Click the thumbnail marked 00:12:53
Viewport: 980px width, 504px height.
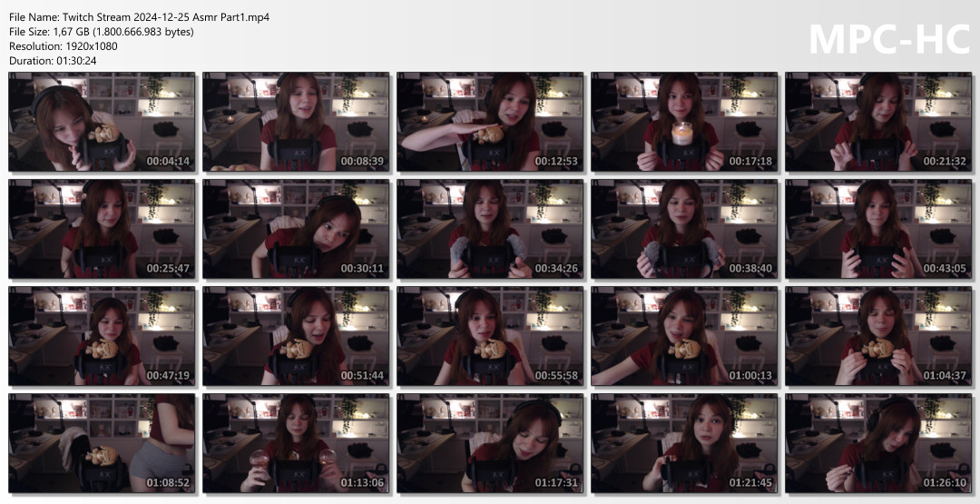(490, 123)
